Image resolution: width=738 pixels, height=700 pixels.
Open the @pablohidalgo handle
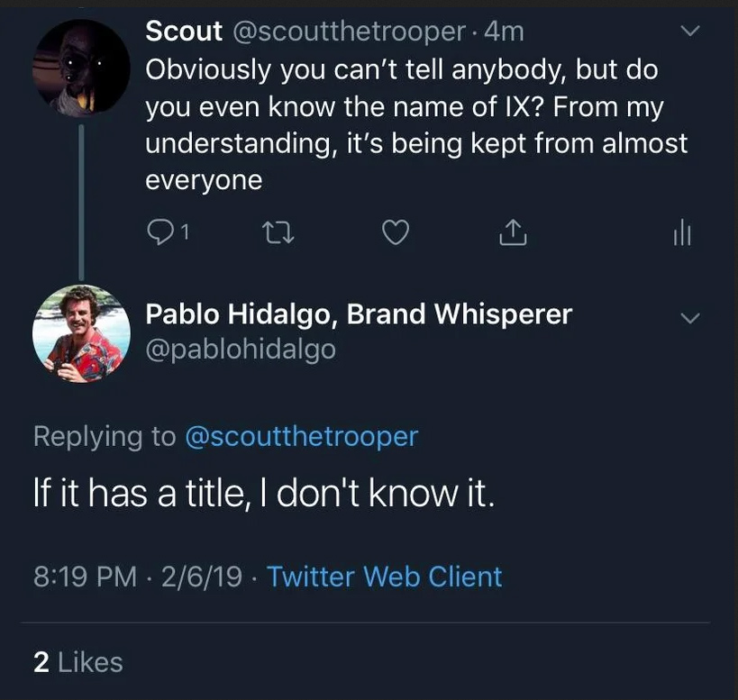coord(241,348)
